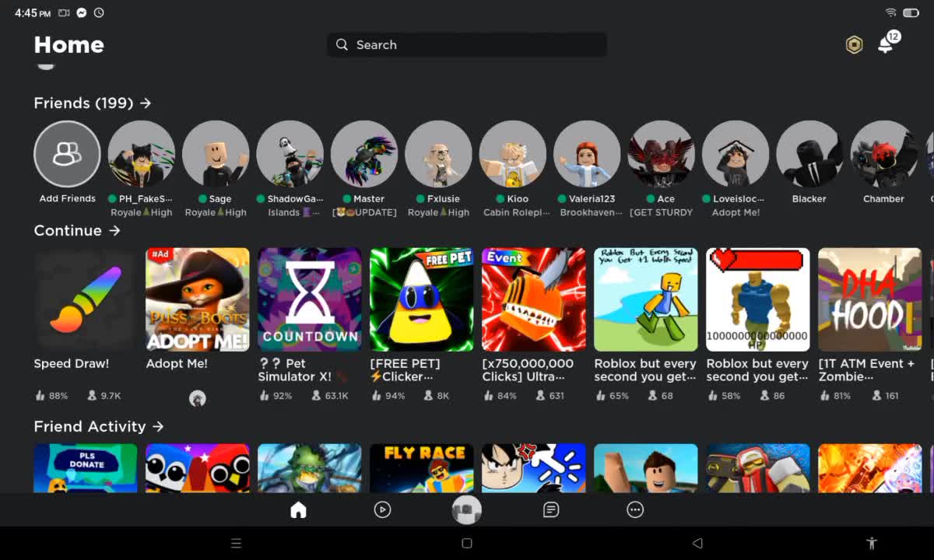
Task: Open Loveisloc friend avatar
Action: click(736, 154)
